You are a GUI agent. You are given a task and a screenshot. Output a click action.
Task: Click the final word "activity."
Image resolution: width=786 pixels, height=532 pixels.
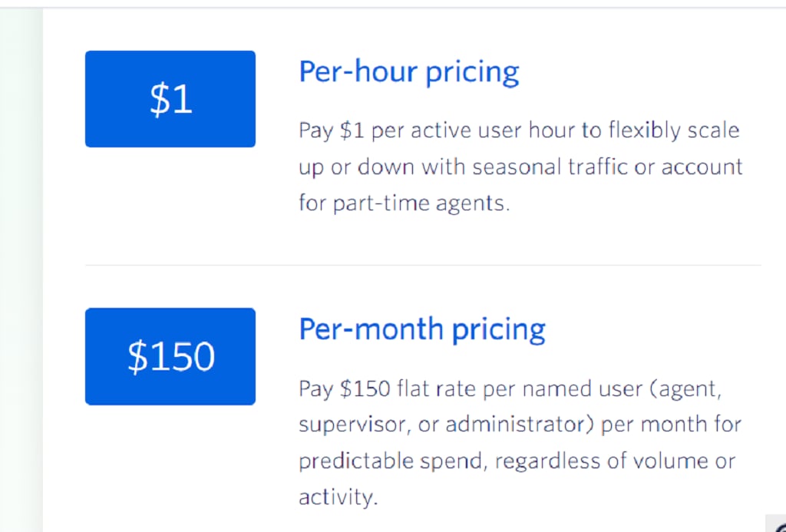point(338,498)
